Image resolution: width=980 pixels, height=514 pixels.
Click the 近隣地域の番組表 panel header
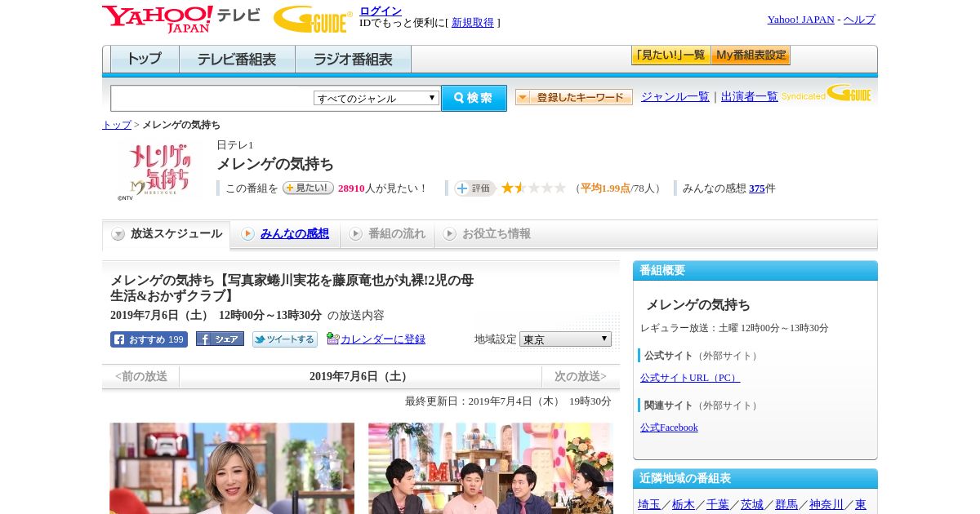point(755,479)
